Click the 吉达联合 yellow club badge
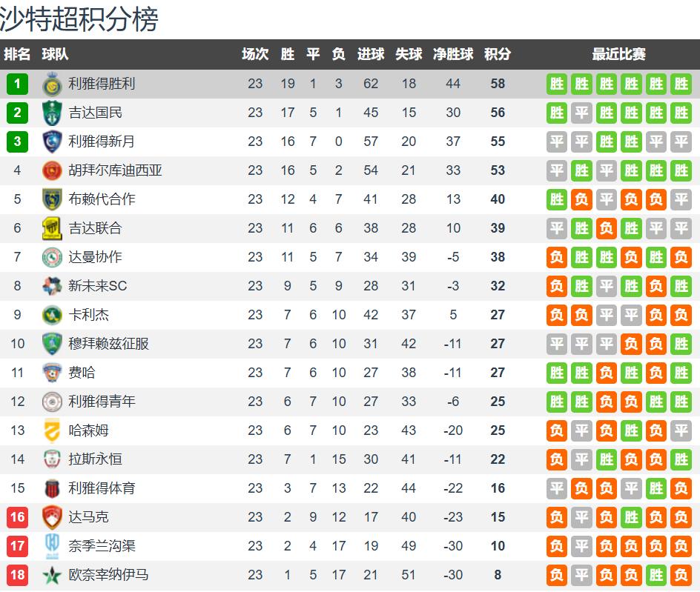The image size is (700, 592). click(52, 228)
